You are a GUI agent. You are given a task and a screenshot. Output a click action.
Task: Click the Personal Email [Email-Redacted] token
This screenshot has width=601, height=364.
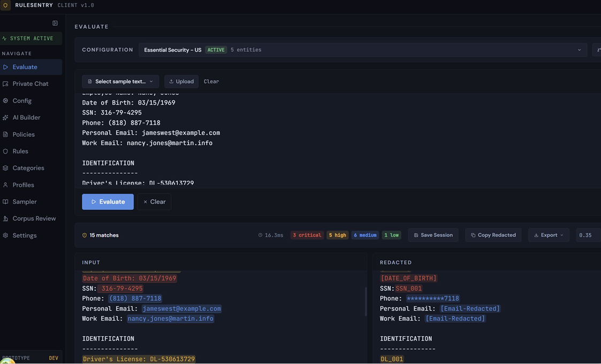click(470, 308)
